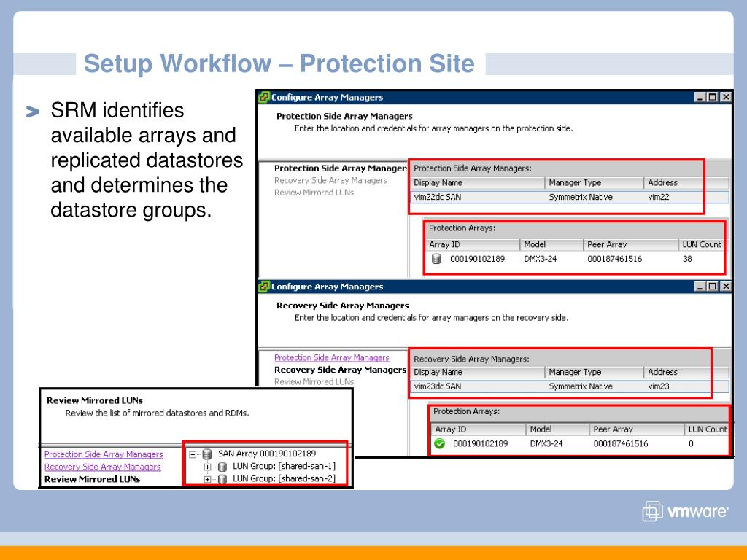Select the vim23dc SAN array manager row
The height and width of the screenshot is (560, 747).
(x=569, y=386)
